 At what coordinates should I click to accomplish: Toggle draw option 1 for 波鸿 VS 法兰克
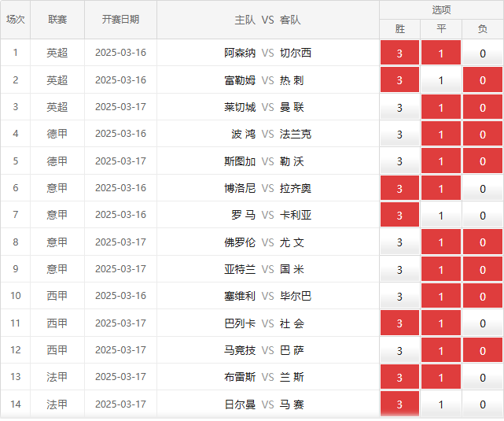pyautogui.click(x=441, y=134)
